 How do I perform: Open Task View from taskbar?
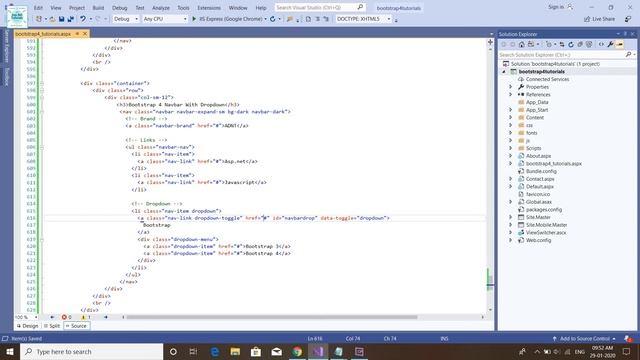pos(193,351)
